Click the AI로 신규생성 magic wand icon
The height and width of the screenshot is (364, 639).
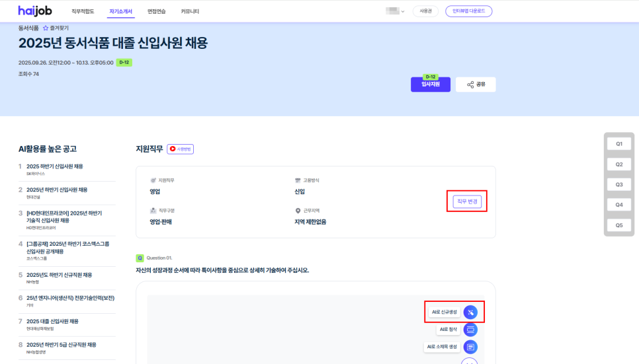point(470,312)
